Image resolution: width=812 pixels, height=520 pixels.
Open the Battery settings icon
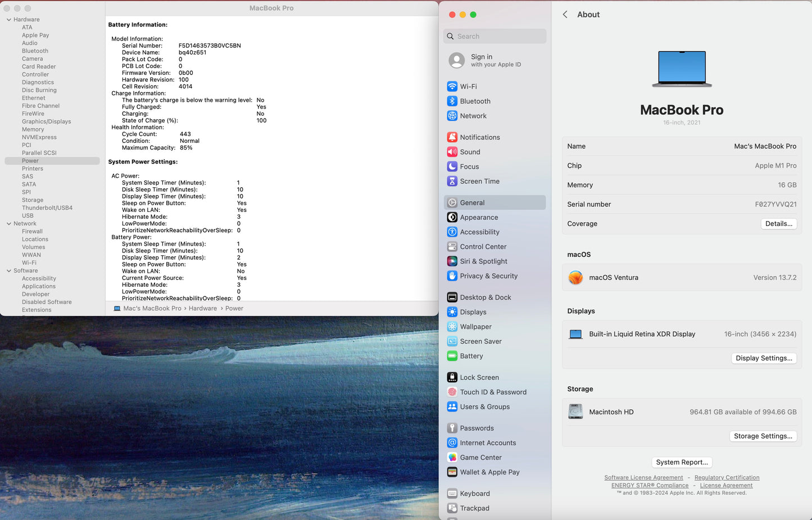pos(452,356)
